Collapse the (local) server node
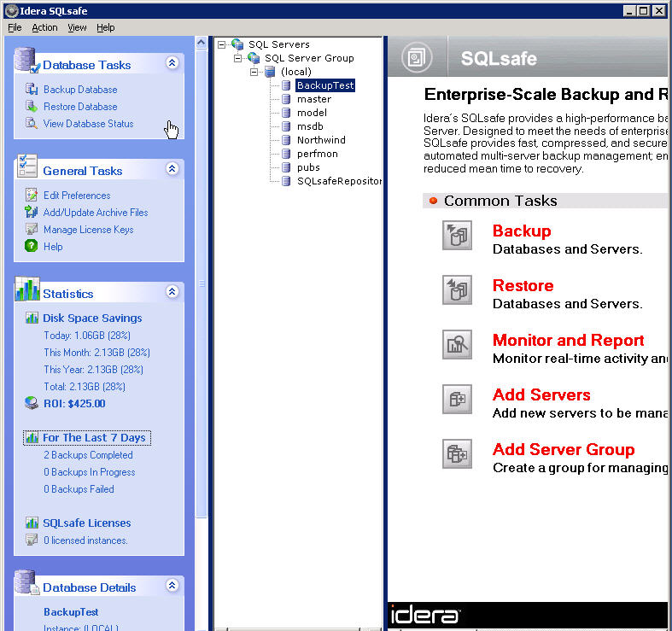 pos(254,72)
